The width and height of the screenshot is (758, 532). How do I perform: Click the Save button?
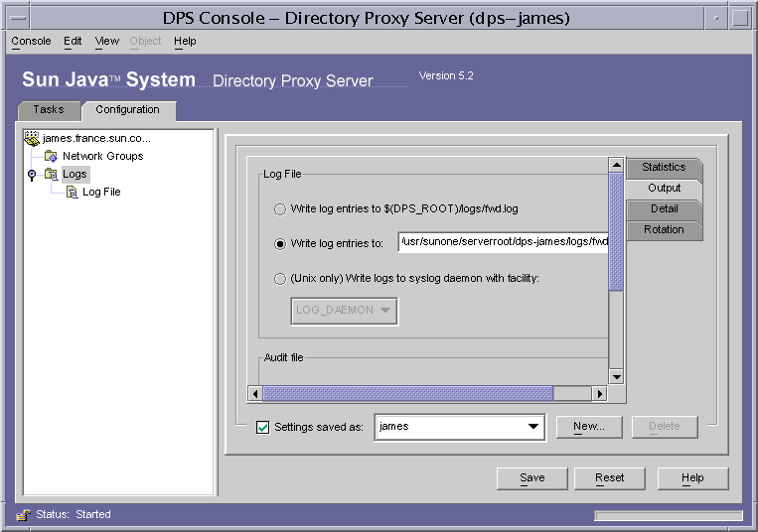pyautogui.click(x=532, y=478)
